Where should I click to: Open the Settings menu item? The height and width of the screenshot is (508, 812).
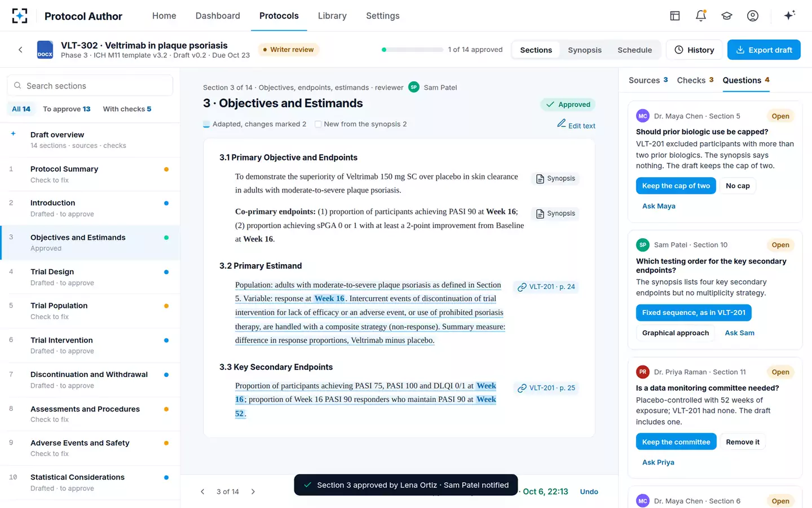[383, 16]
